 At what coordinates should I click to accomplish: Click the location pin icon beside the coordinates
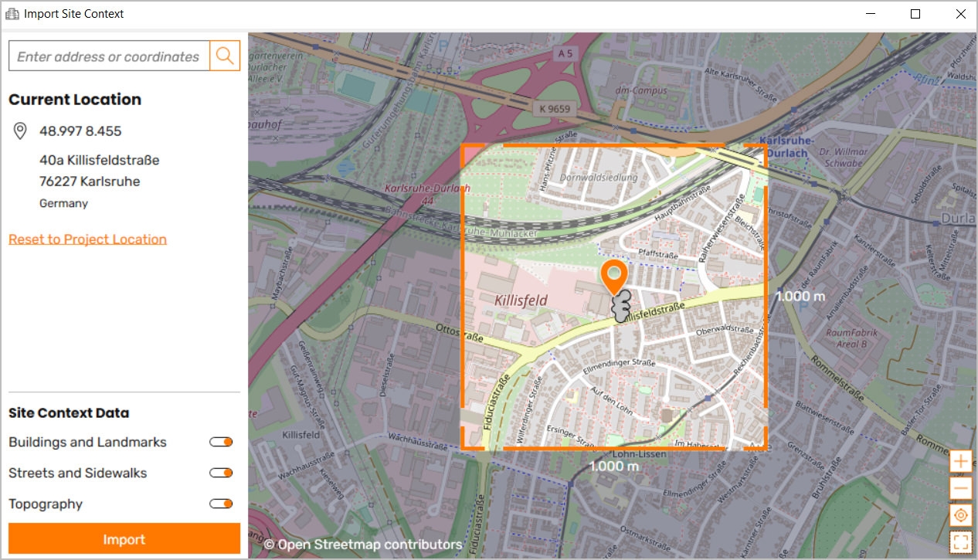click(19, 131)
